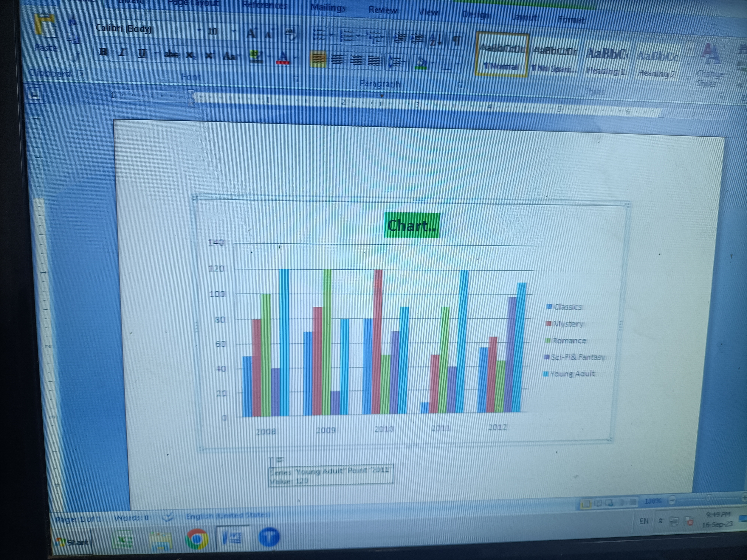Open the font size dropdown

click(233, 32)
